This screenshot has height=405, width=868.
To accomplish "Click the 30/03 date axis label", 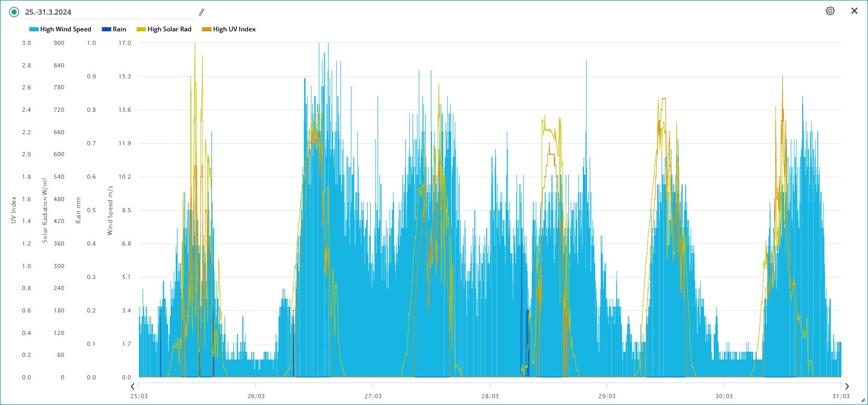I will point(724,396).
